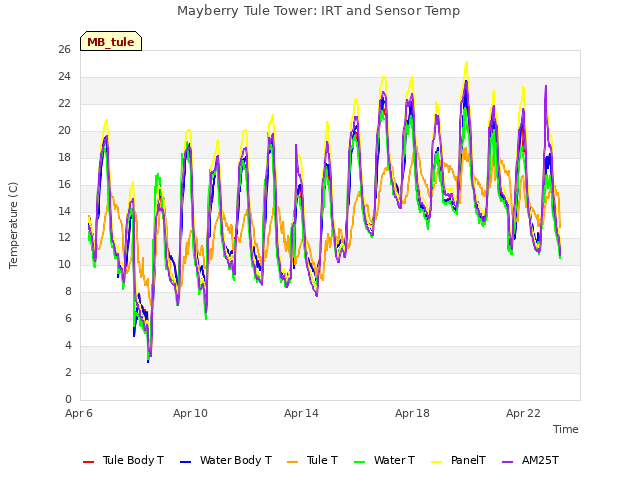Image resolution: width=640 pixels, height=480 pixels.
Task: Click the orange Tule T swatch
Action: [x=293, y=462]
